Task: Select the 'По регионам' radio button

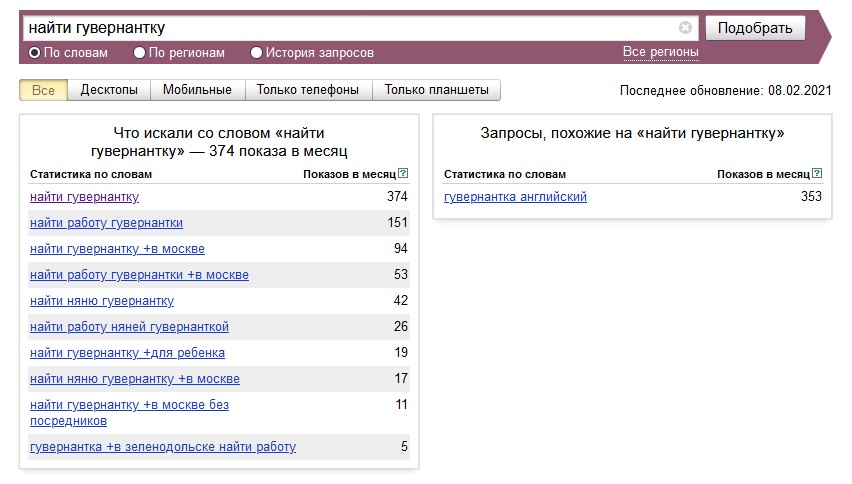Action: [140, 53]
